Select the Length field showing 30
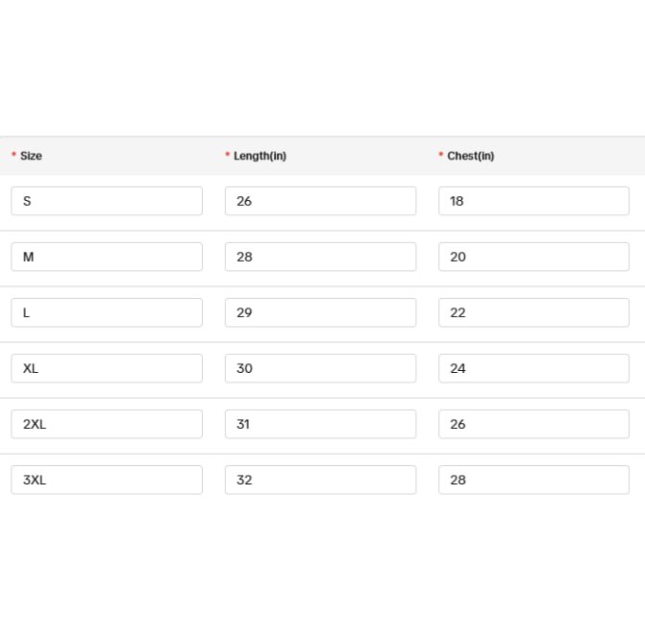The width and height of the screenshot is (645, 644). coord(320,368)
